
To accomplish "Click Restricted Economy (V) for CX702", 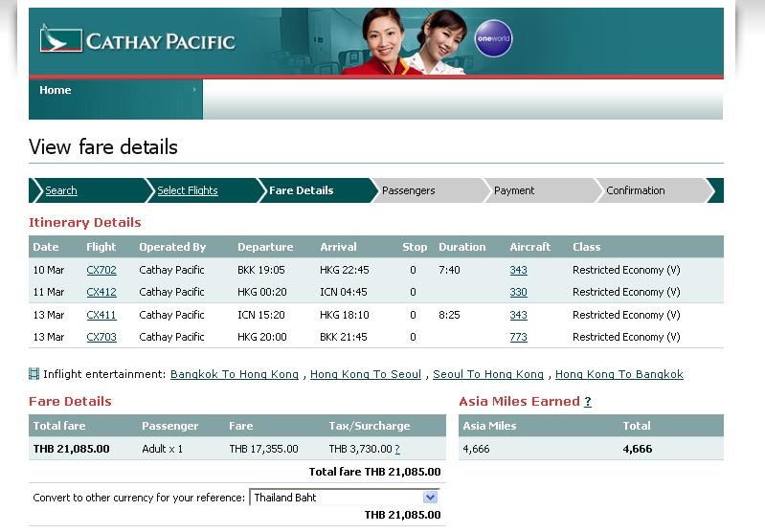I will (626, 270).
